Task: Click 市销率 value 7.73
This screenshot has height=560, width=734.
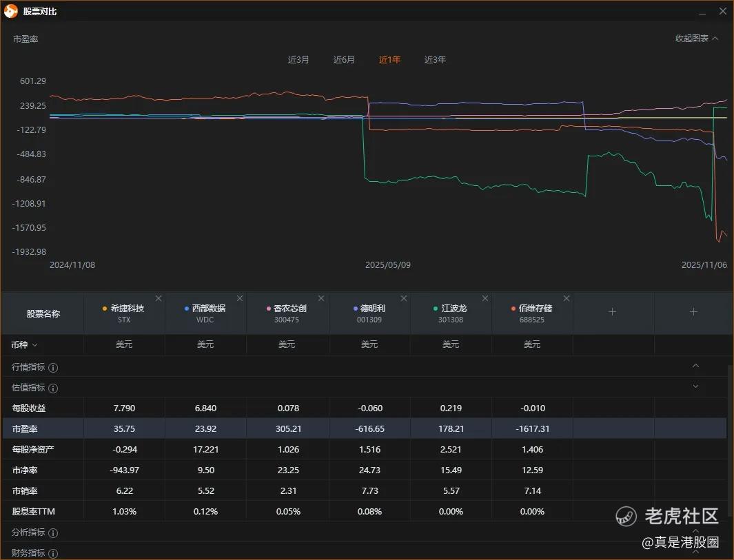Action: point(369,490)
